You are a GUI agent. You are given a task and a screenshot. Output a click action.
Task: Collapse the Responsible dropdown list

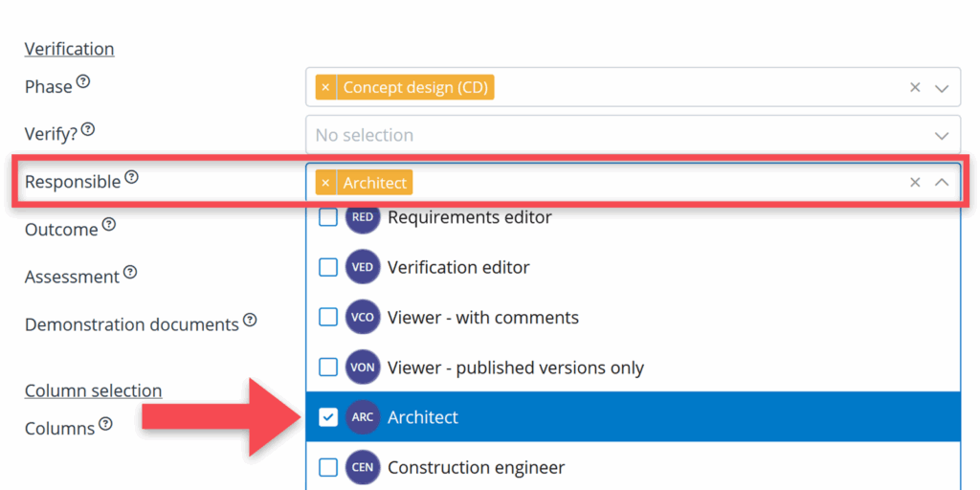942,183
